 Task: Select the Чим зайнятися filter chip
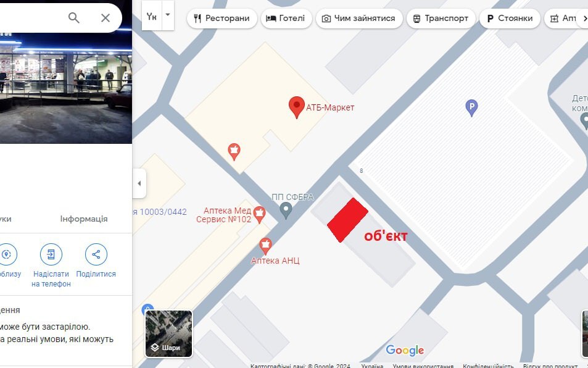pos(359,18)
